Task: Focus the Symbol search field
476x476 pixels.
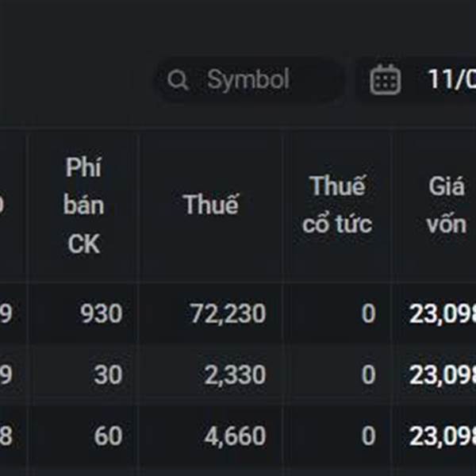Action: point(262,80)
